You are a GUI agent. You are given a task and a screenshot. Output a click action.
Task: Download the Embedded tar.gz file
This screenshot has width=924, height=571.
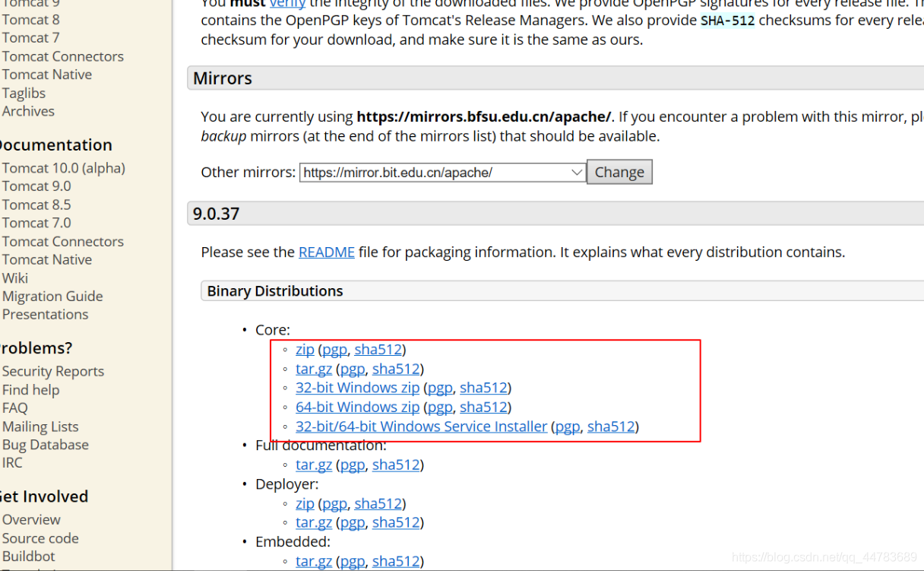[314, 561]
